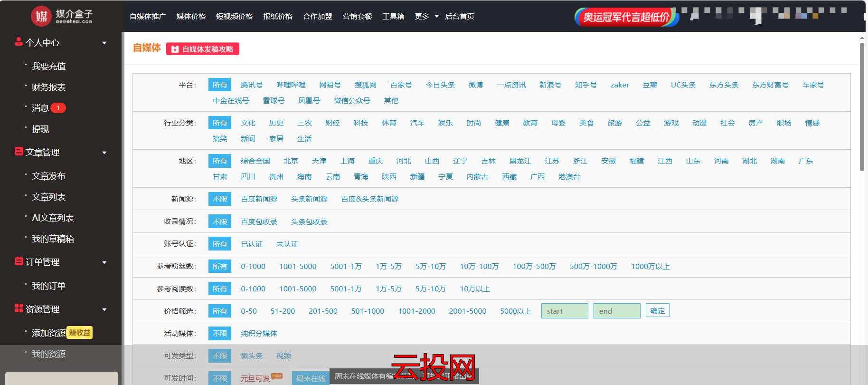Select 纯积分媒体 activity media filter
868x385 pixels.
(x=259, y=333)
